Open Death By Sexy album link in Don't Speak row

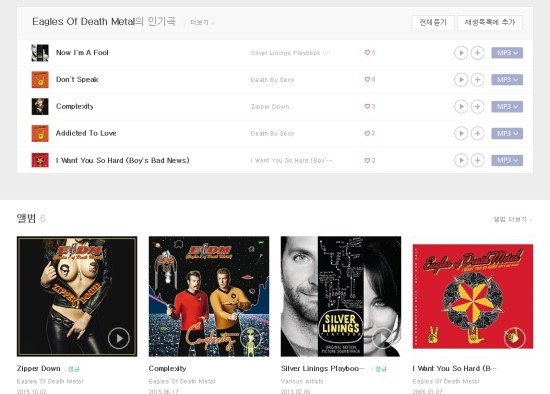tap(272, 80)
